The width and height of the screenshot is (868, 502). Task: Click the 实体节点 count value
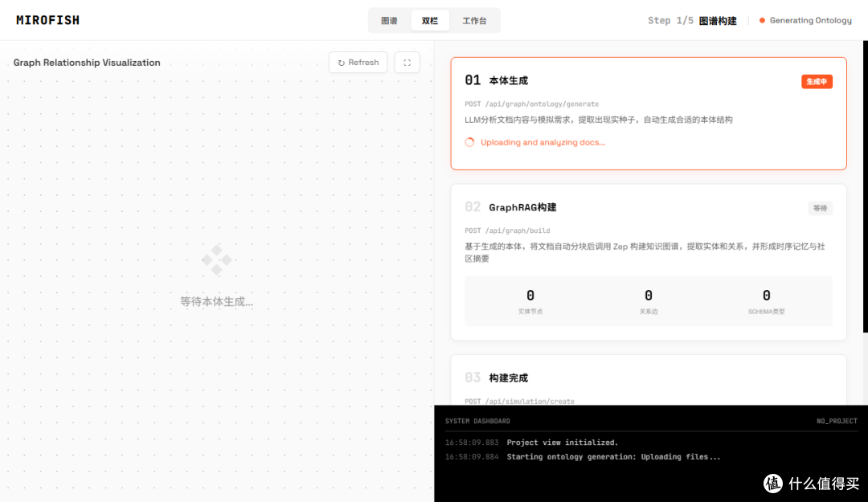(530, 295)
